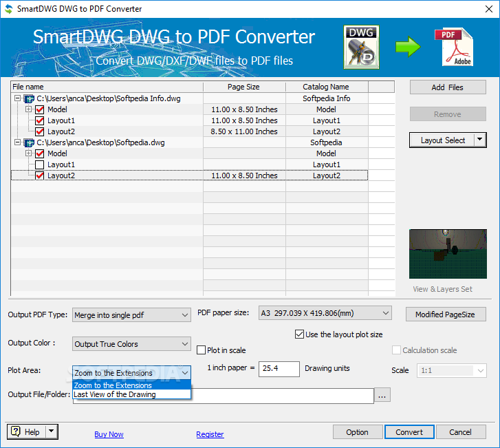Enable the Plot in scale checkbox
This screenshot has width=500, height=448.
coord(202,350)
